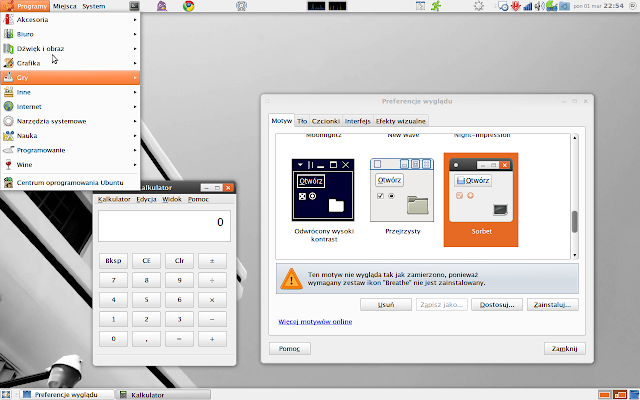Click the green running man icon
This screenshot has width=640, height=400.
click(x=436, y=6)
